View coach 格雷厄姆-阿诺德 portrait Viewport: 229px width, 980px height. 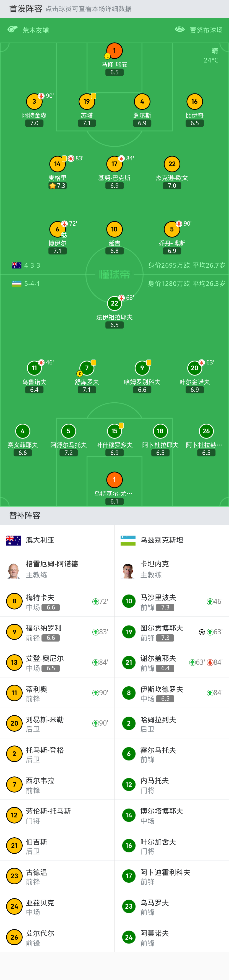14,570
